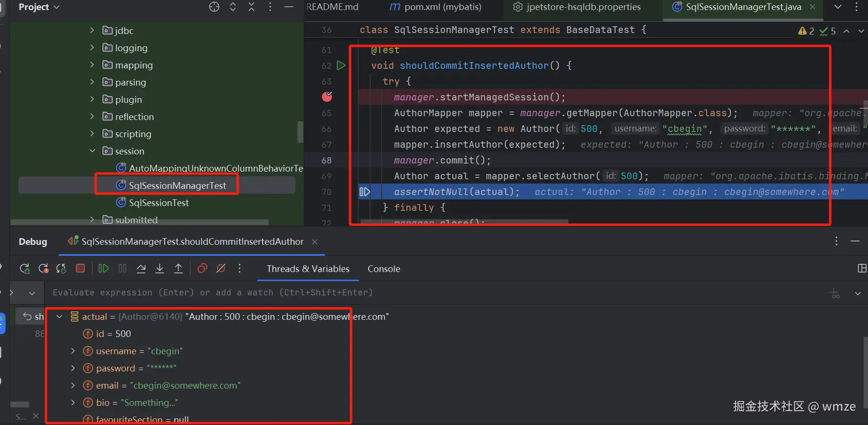Screen dimensions: 868x425
Task: Switch to the Console tab
Action: pyautogui.click(x=384, y=269)
